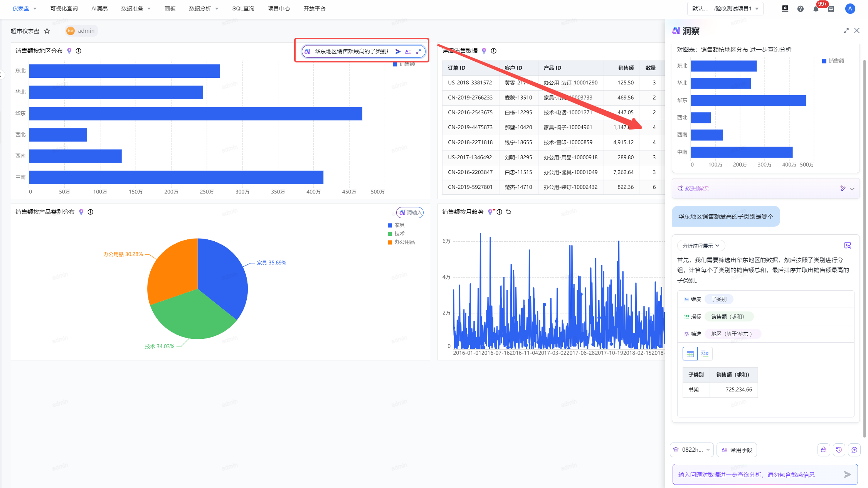868x488 pixels.
Task: Toggle the 销售额 legend in insight panel chart
Action: pyautogui.click(x=833, y=61)
